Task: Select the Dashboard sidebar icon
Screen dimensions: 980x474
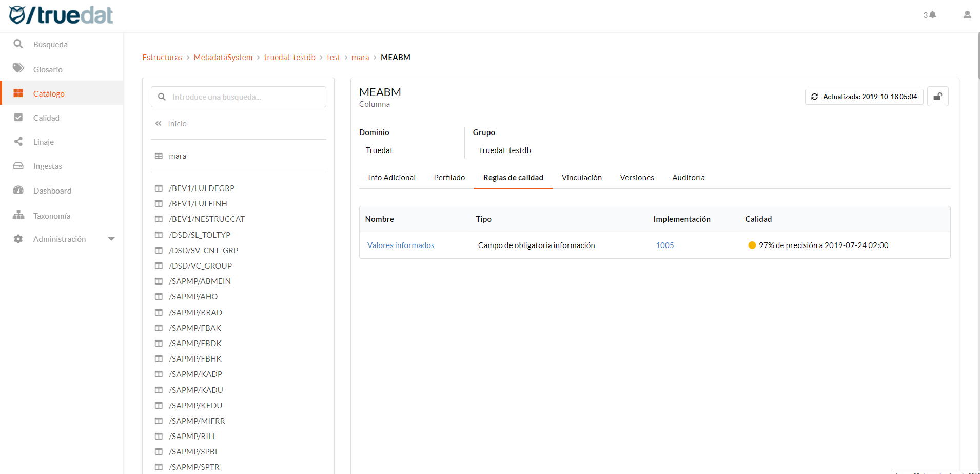Action: click(18, 191)
